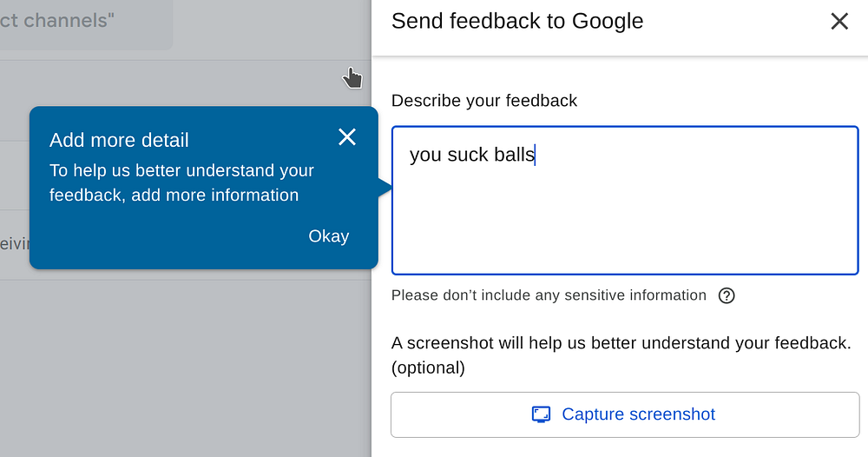Click the tooltip's help description text

tap(181, 182)
